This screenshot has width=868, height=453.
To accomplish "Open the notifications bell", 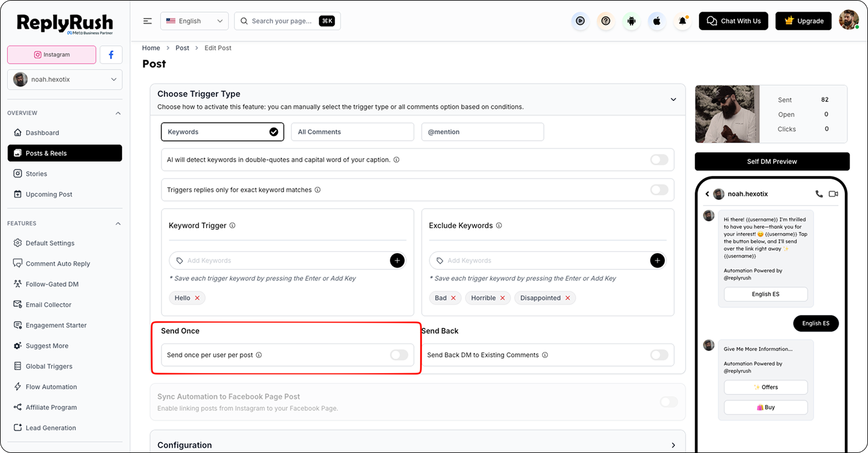I will tap(683, 21).
